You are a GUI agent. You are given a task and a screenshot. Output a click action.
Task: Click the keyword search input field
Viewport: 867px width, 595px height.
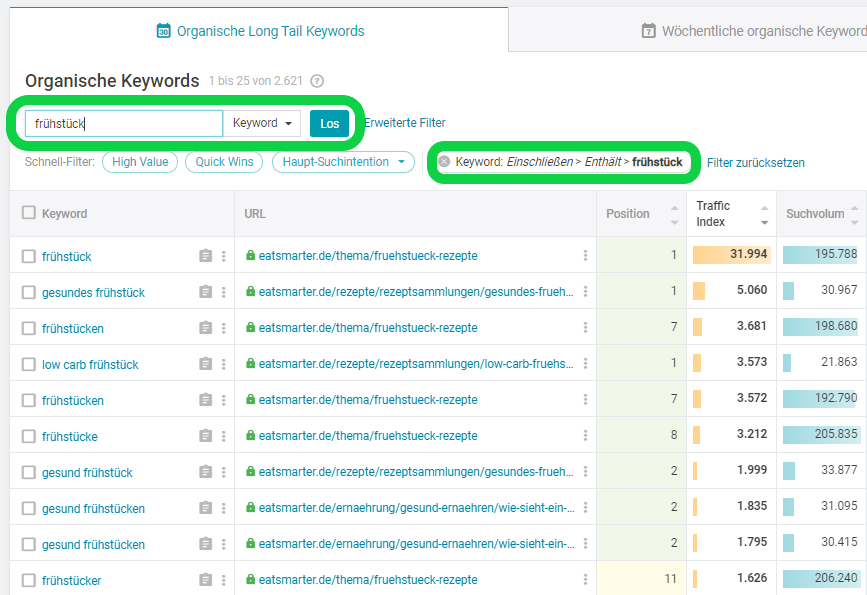coord(124,123)
